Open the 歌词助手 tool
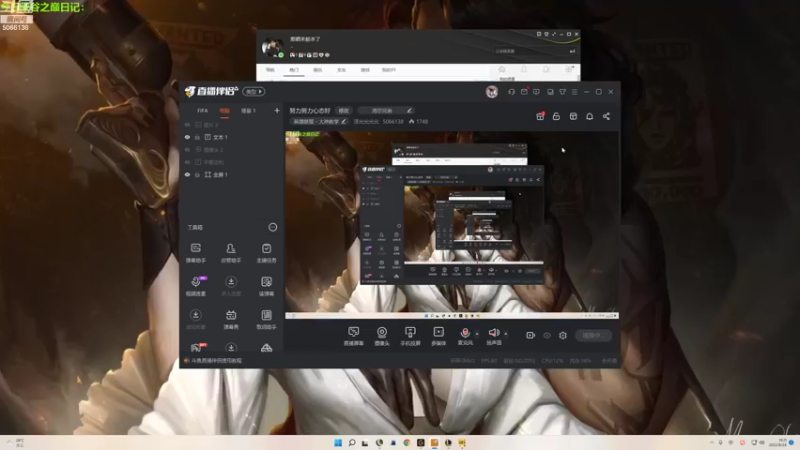The image size is (800, 450). point(266,319)
